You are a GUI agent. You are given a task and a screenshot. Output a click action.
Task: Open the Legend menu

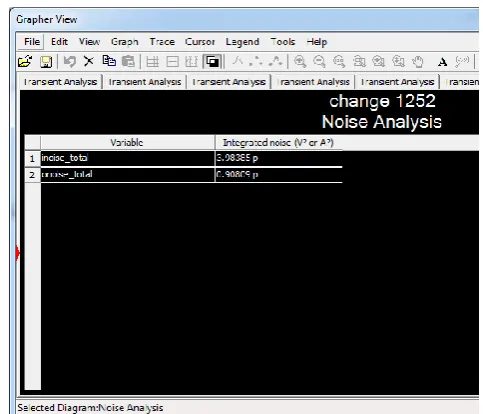coord(242,42)
